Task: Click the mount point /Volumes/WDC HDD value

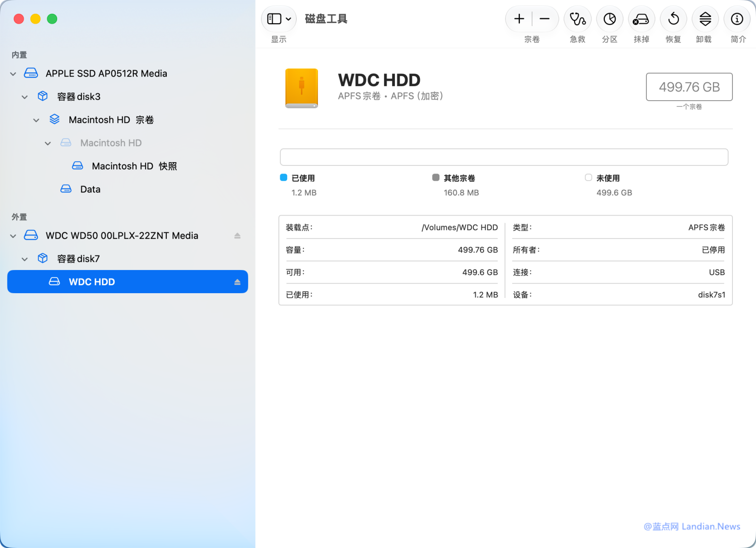Action: pos(460,227)
